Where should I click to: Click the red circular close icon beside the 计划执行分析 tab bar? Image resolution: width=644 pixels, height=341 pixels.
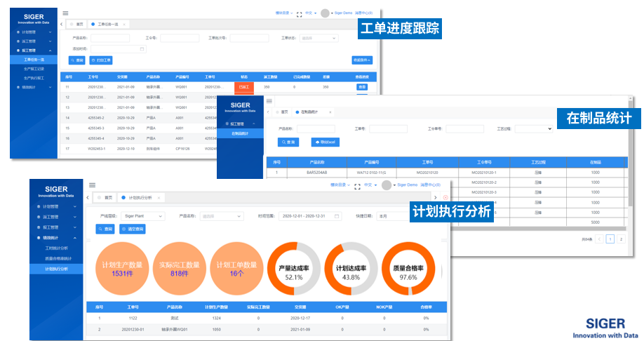click(445, 198)
